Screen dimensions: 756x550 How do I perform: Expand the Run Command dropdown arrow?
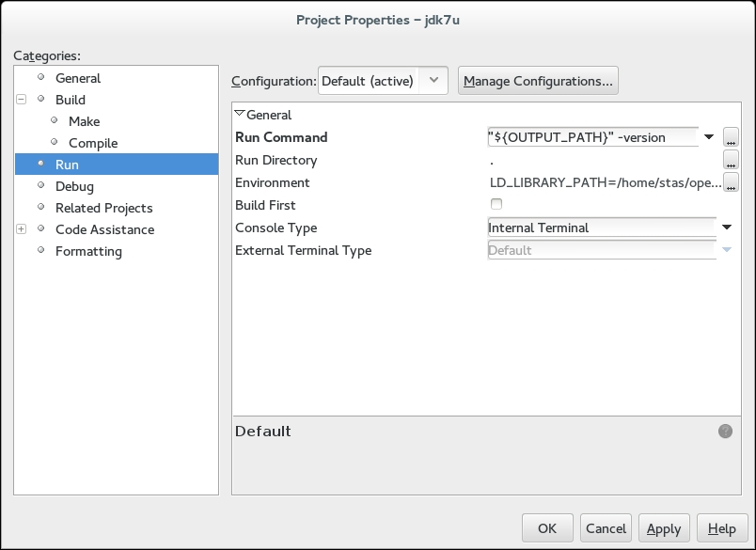[710, 137]
